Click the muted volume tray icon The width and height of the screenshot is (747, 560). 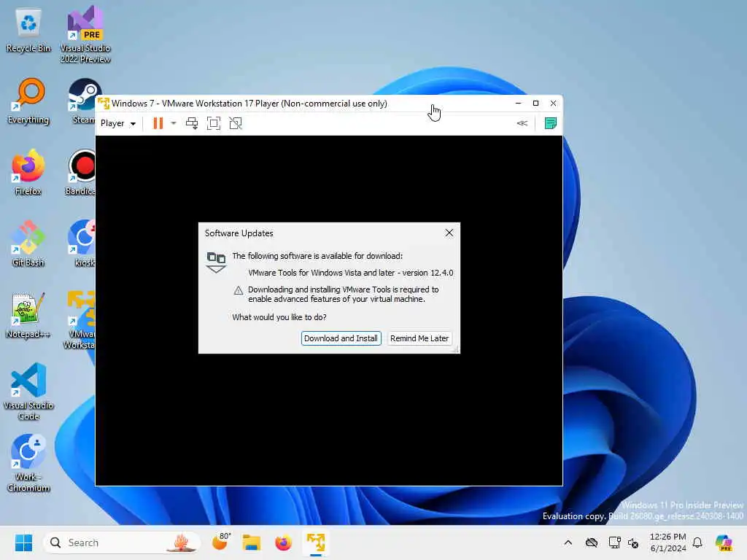click(x=633, y=542)
